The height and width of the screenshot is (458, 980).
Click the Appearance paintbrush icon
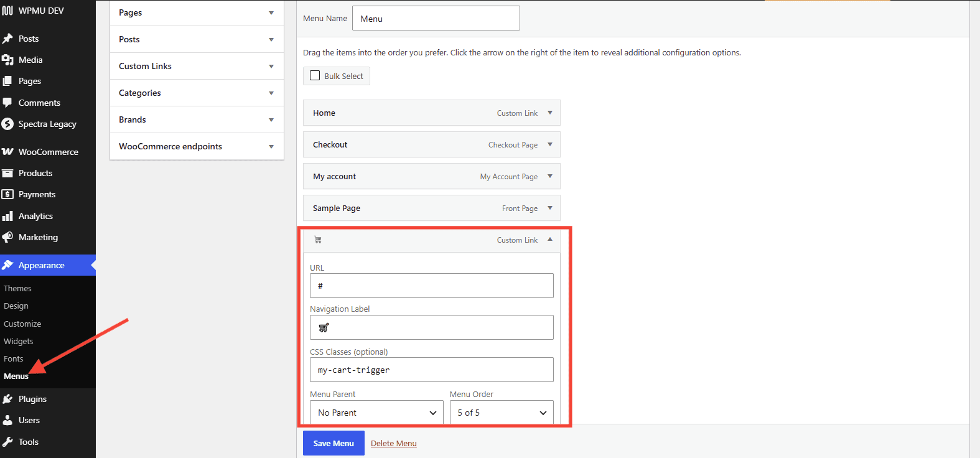(7, 265)
